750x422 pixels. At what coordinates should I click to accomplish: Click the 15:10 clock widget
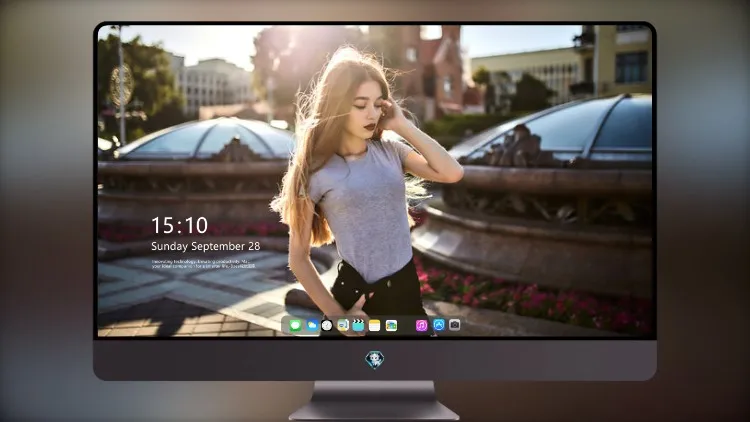pos(179,225)
